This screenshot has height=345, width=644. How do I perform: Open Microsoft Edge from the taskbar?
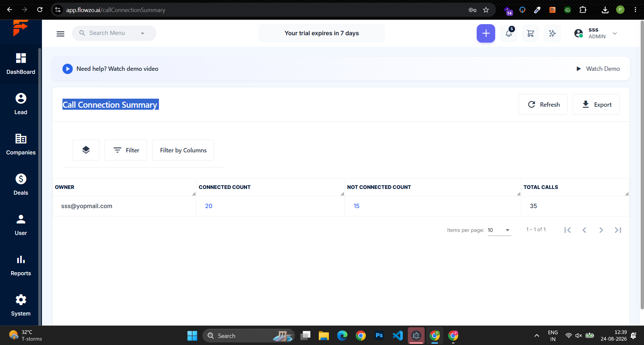tap(342, 336)
